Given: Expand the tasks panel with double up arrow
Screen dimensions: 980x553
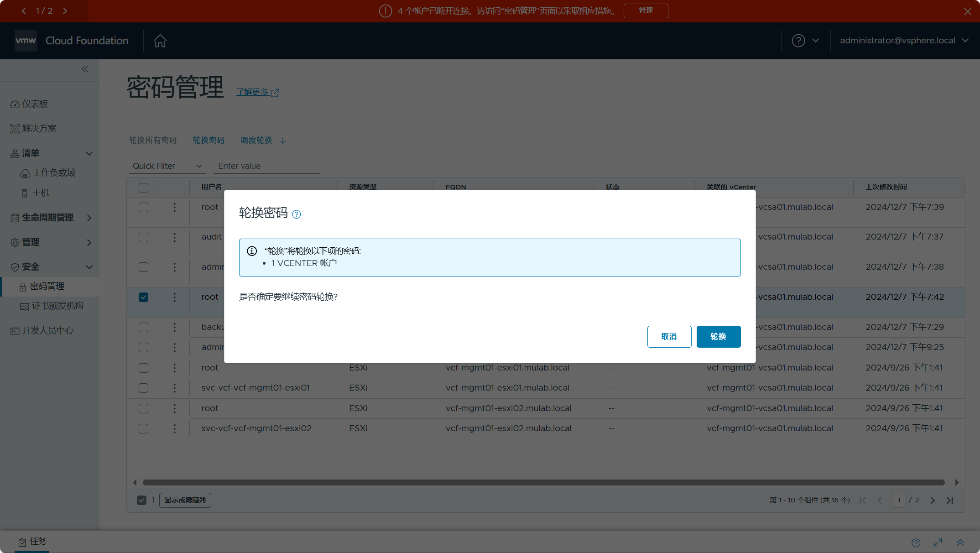Looking at the screenshot, I should 960,543.
